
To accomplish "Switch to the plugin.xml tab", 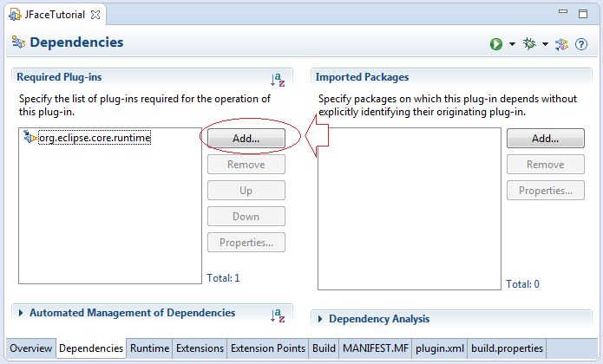I will (440, 348).
